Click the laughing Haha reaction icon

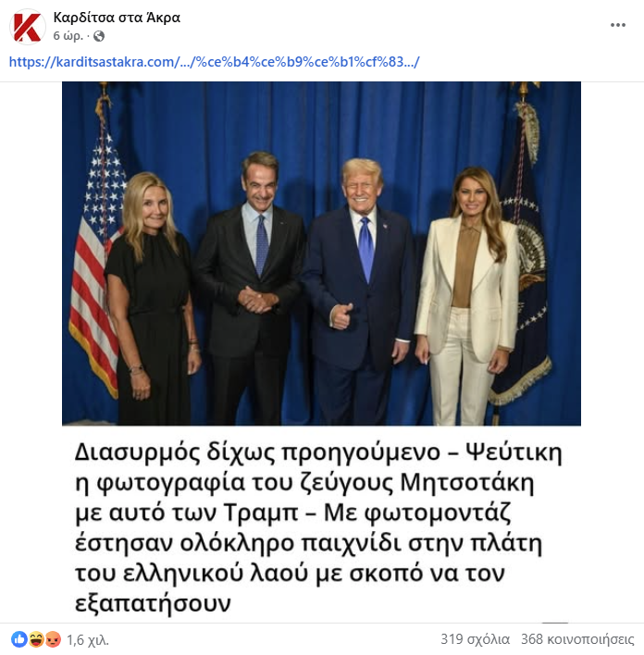click(36, 639)
